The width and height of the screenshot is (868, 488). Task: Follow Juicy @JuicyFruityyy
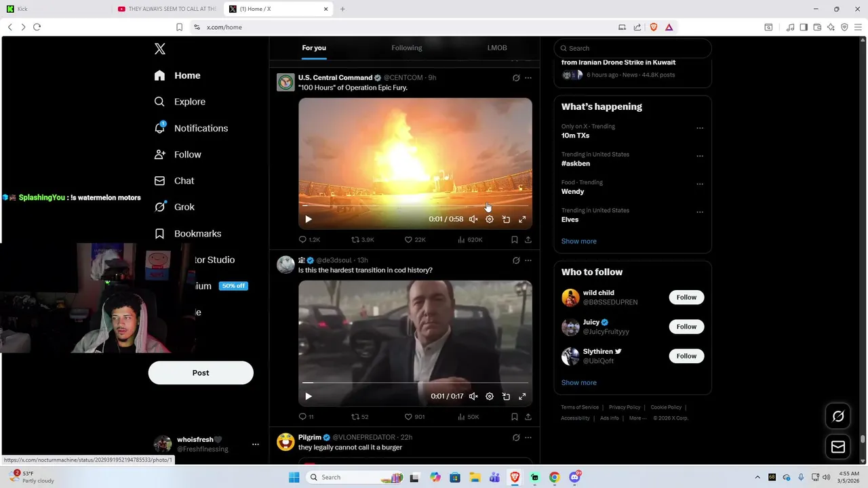tap(686, 327)
